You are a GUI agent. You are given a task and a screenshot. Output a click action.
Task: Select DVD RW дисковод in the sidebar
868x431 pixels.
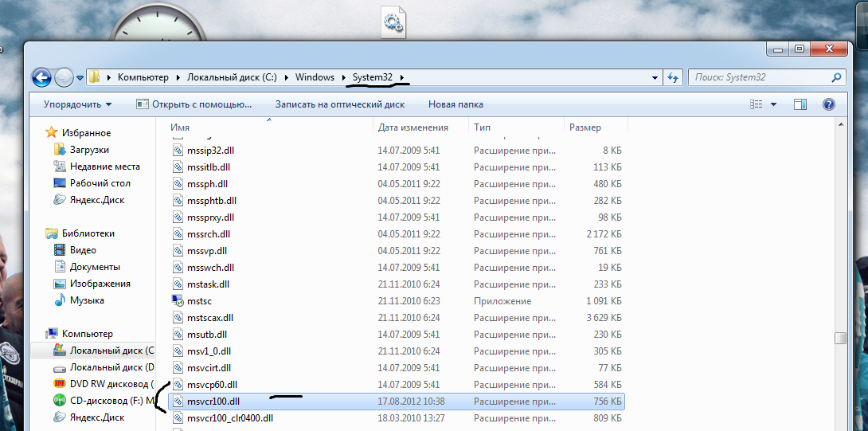coord(104,383)
